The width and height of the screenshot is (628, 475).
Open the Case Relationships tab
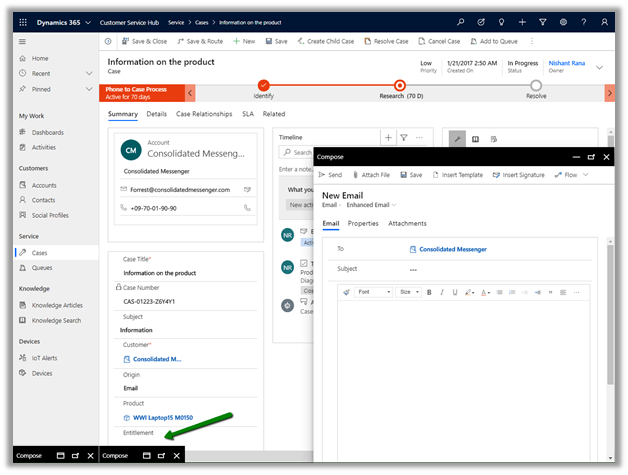click(204, 114)
